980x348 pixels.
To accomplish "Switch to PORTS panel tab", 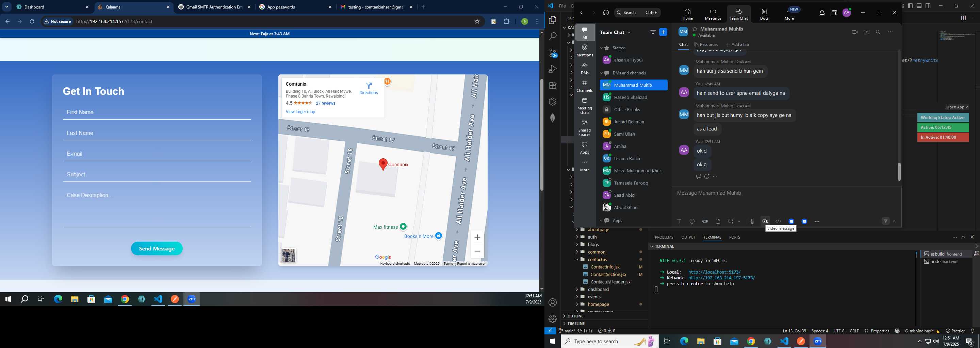I will [x=734, y=238].
